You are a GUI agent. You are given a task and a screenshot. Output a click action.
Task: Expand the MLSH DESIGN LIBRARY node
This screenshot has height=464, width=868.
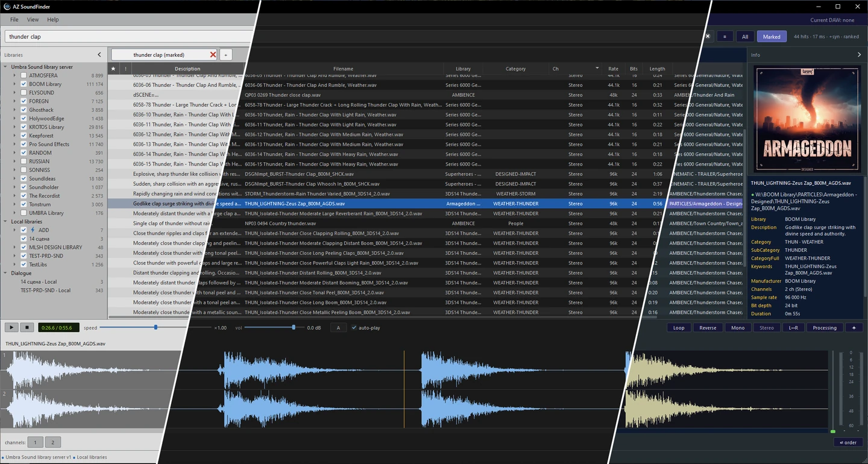coord(14,247)
